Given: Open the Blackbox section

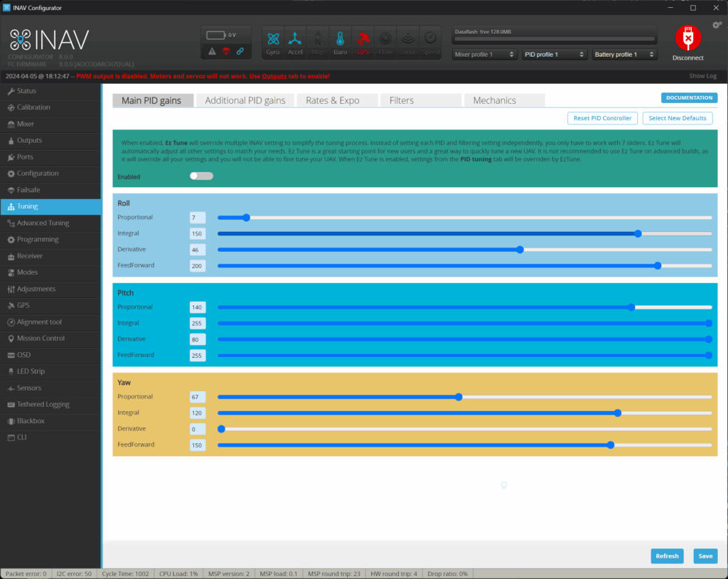Looking at the screenshot, I should coord(50,421).
